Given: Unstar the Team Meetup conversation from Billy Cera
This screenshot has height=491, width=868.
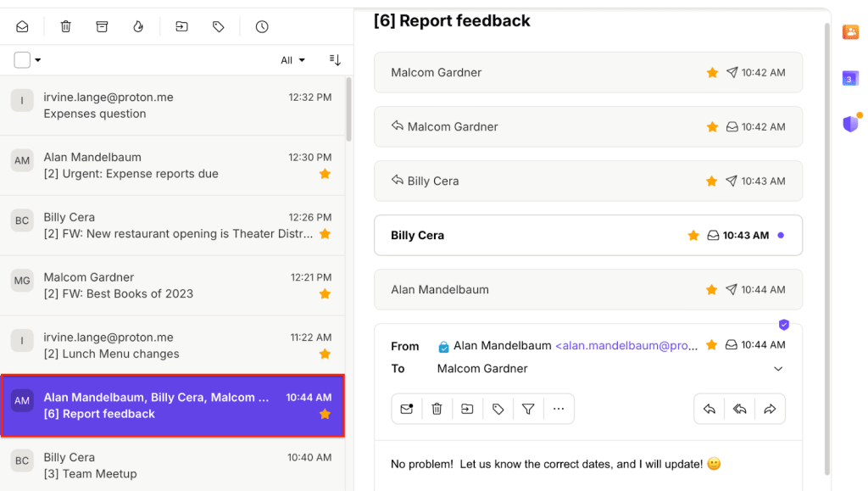Looking at the screenshot, I should click(x=325, y=474).
